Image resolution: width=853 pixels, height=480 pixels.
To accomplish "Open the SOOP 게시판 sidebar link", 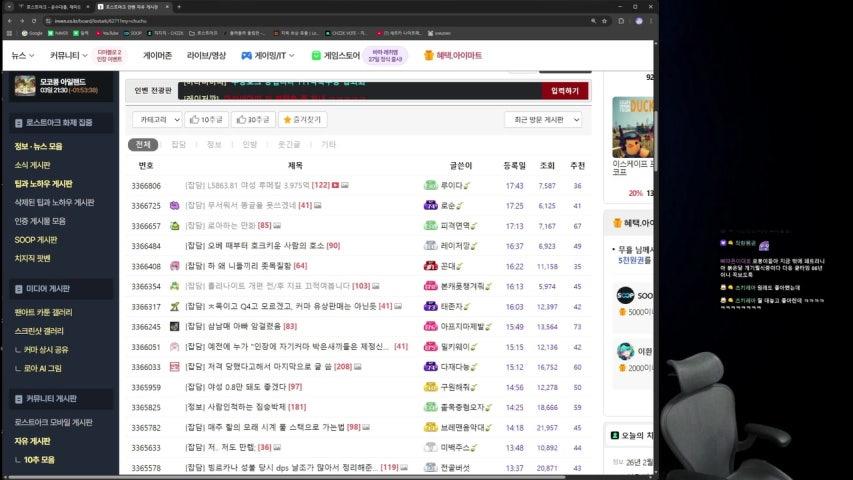I will tap(36, 240).
